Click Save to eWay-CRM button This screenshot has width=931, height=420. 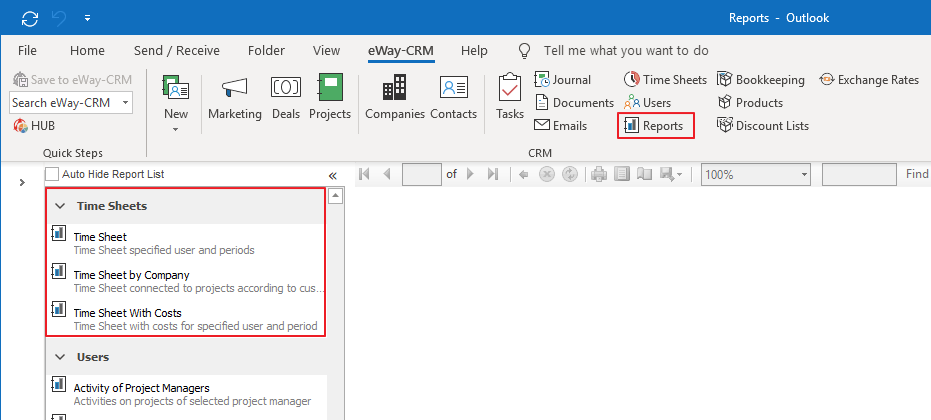point(72,80)
